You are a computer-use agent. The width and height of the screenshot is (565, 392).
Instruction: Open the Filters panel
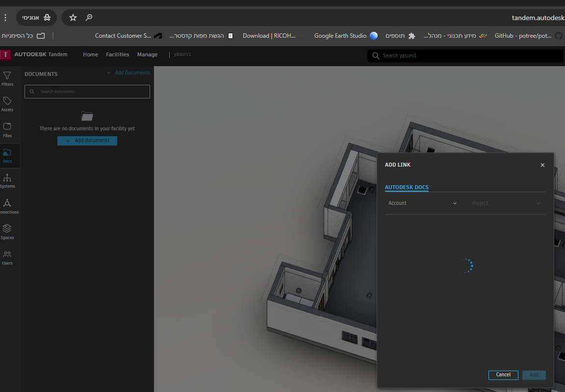coord(7,78)
